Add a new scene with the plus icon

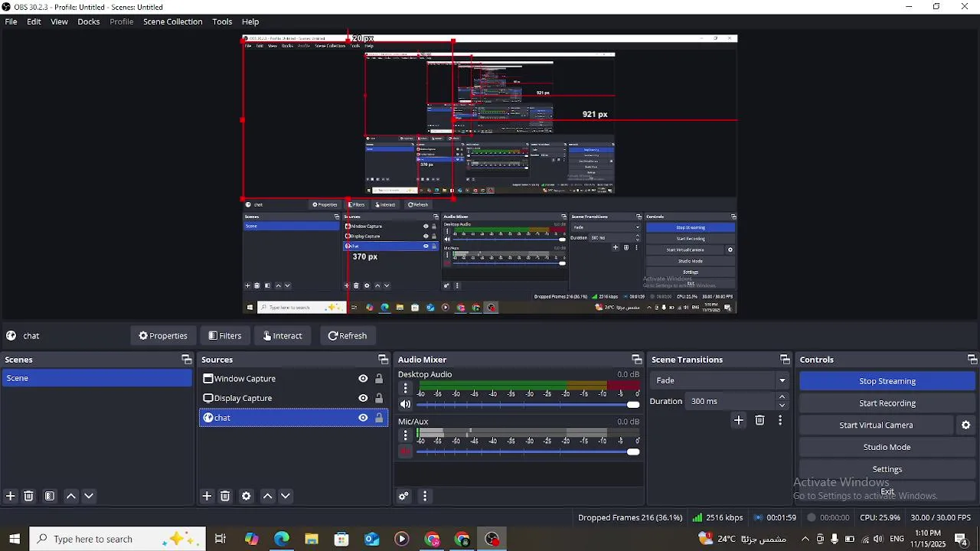pos(11,496)
